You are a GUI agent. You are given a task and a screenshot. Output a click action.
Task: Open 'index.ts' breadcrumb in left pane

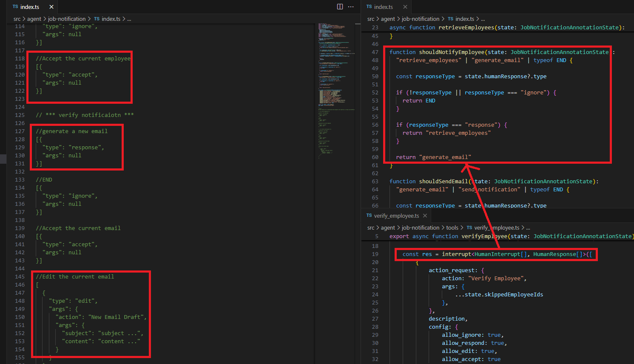111,19
